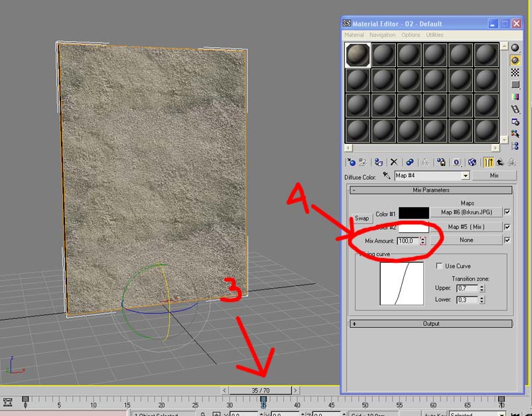Toggle Map #6 Brkrun.JPG enable checkbox
The height and width of the screenshot is (416, 532).
click(x=507, y=212)
